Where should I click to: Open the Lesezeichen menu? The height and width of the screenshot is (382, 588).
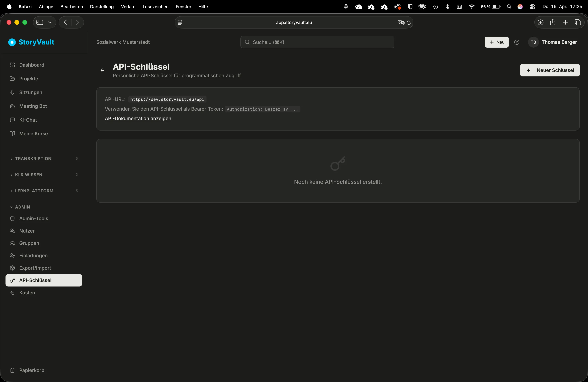[x=155, y=7]
